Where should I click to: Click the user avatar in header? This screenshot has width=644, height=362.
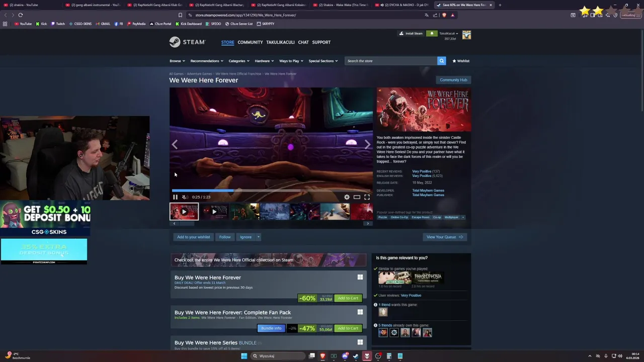pyautogui.click(x=466, y=35)
